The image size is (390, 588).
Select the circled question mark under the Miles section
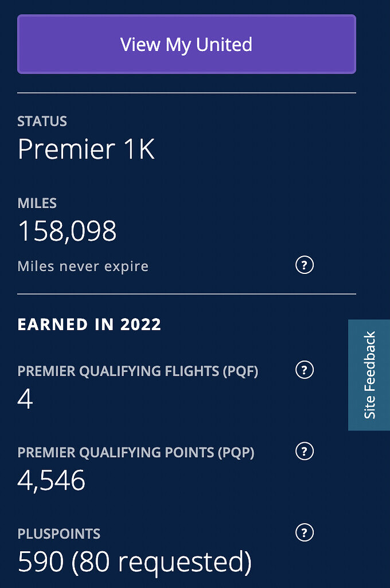point(304,265)
